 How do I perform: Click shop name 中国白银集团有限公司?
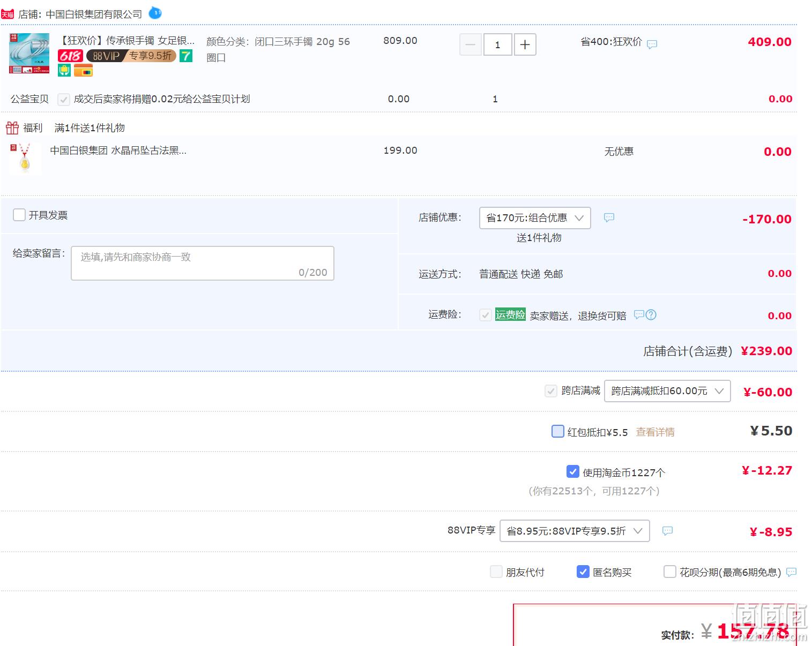click(94, 14)
